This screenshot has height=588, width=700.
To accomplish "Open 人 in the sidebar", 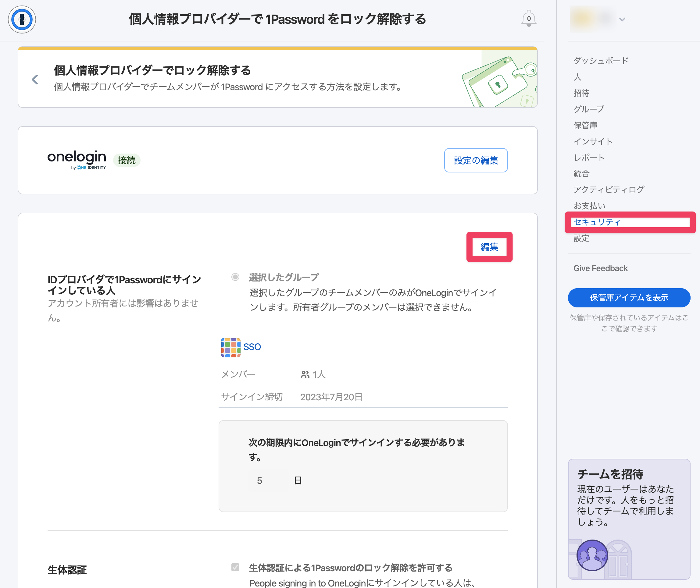I will pyautogui.click(x=578, y=77).
